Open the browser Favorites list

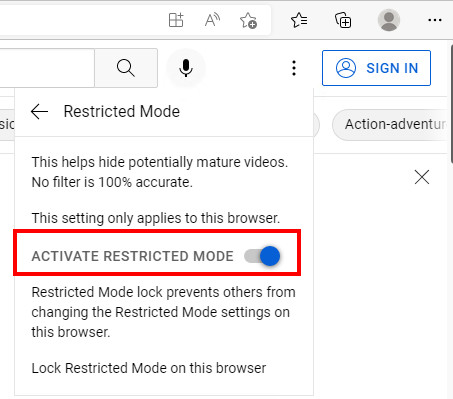click(299, 20)
